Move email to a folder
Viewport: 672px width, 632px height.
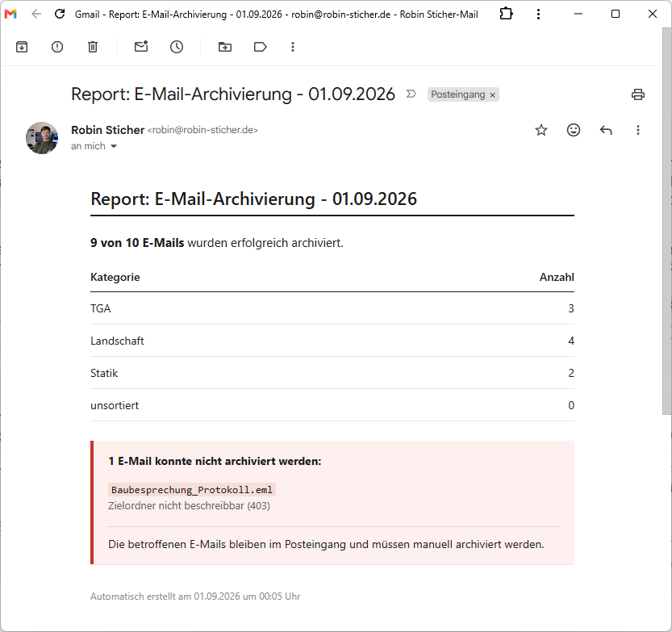coord(225,47)
